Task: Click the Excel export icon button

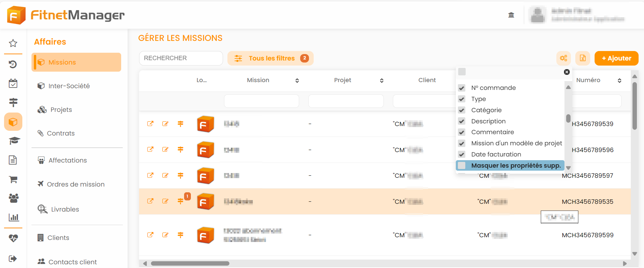Action: tap(583, 58)
